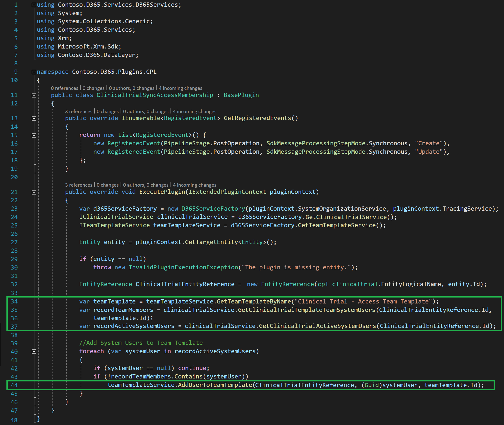
Task: Open '4 incoming changes' above class declaration
Action: (x=180, y=88)
